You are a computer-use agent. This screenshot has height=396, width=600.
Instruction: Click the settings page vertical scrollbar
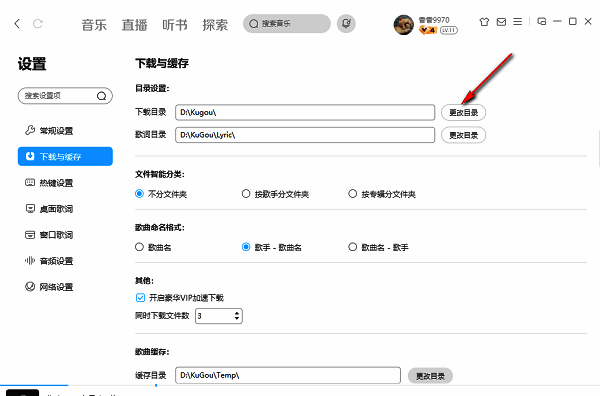click(x=598, y=148)
